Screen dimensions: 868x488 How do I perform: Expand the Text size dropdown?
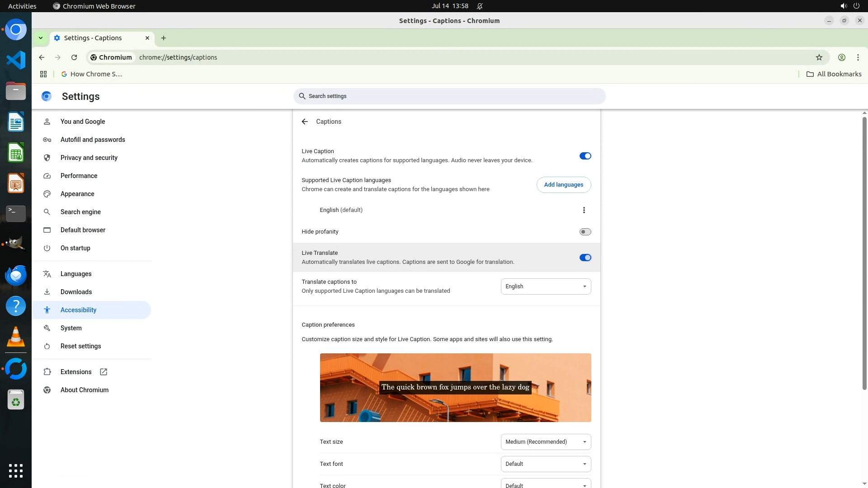click(546, 442)
